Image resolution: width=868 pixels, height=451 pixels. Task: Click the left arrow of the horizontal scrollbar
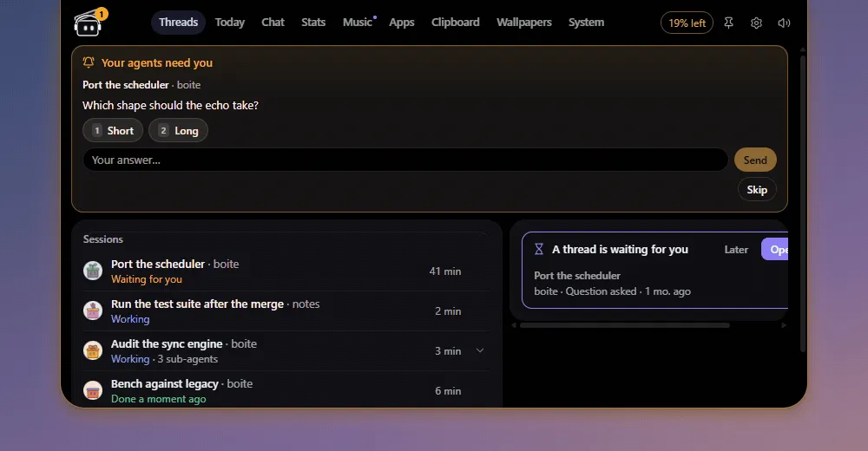click(x=514, y=325)
